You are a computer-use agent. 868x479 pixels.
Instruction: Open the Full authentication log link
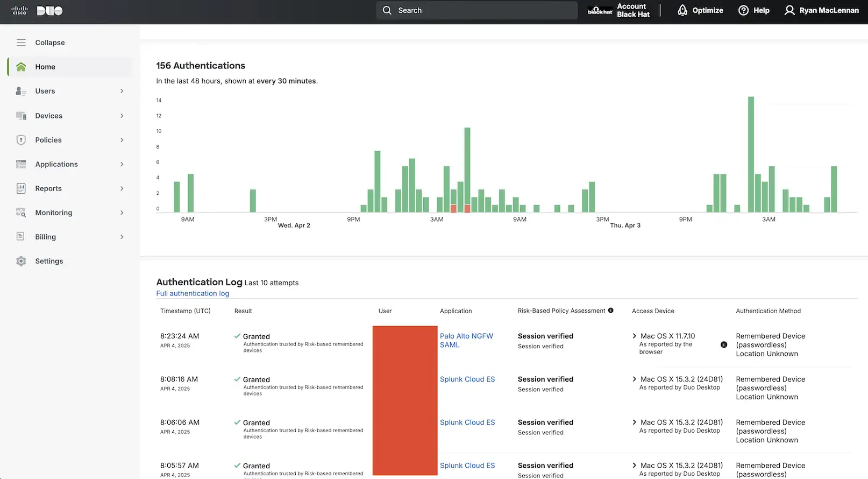click(x=193, y=293)
